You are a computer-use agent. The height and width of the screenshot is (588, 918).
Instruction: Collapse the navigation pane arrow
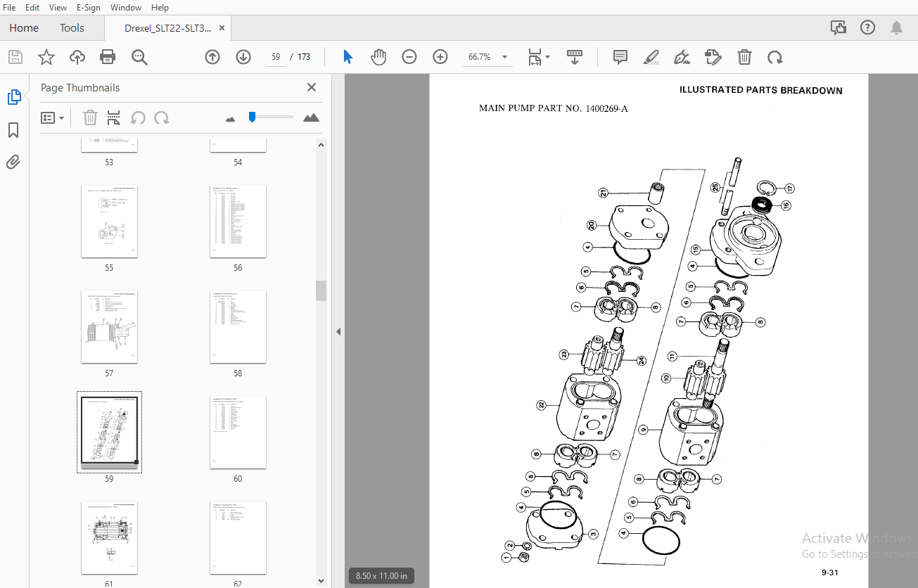point(338,331)
